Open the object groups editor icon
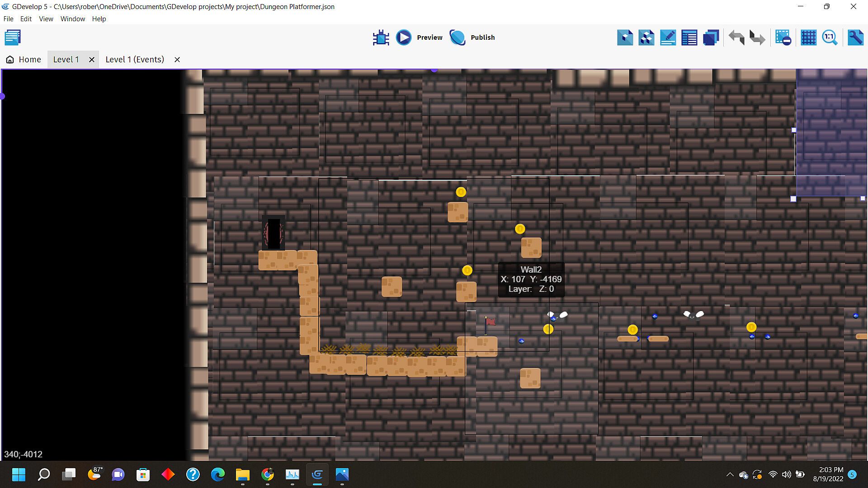Image resolution: width=868 pixels, height=488 pixels. [x=646, y=38]
